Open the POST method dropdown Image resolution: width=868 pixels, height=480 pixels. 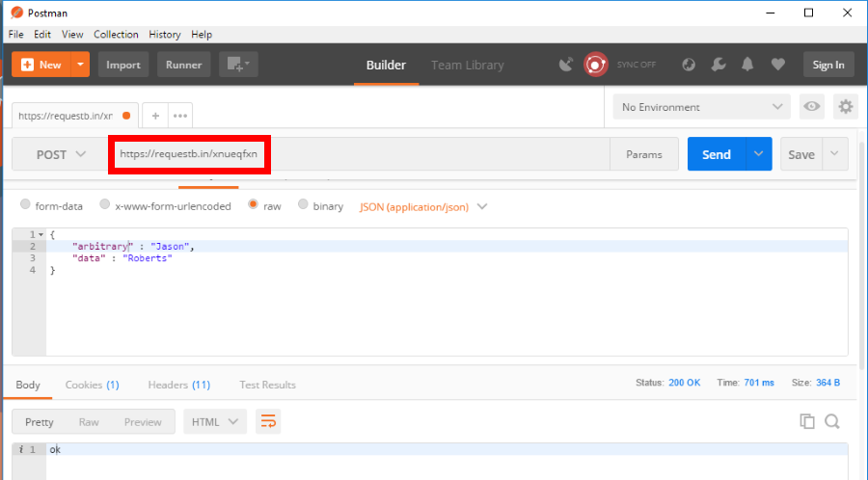(61, 154)
